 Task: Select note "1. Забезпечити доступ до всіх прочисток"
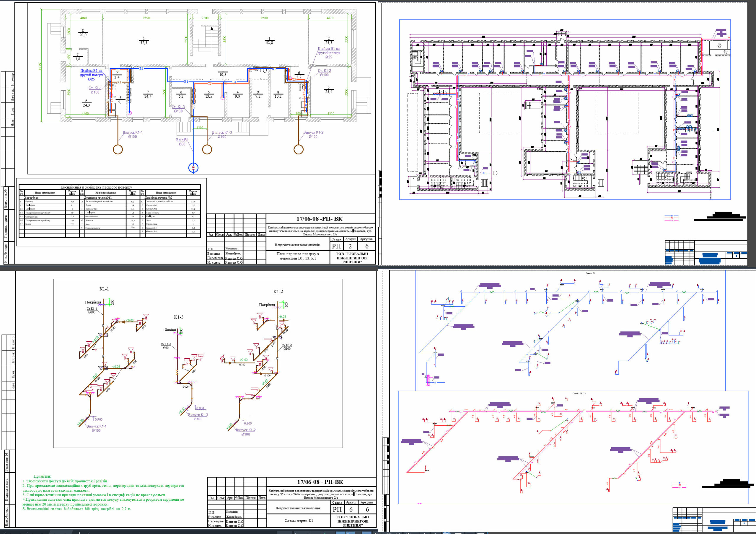pos(65,481)
